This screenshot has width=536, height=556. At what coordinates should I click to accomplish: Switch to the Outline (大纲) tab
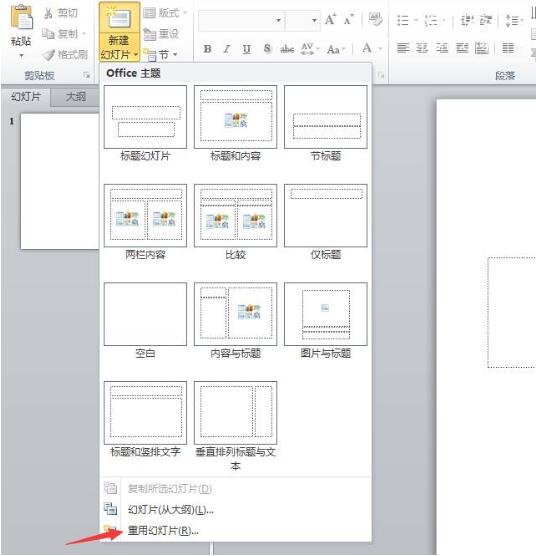[76, 97]
